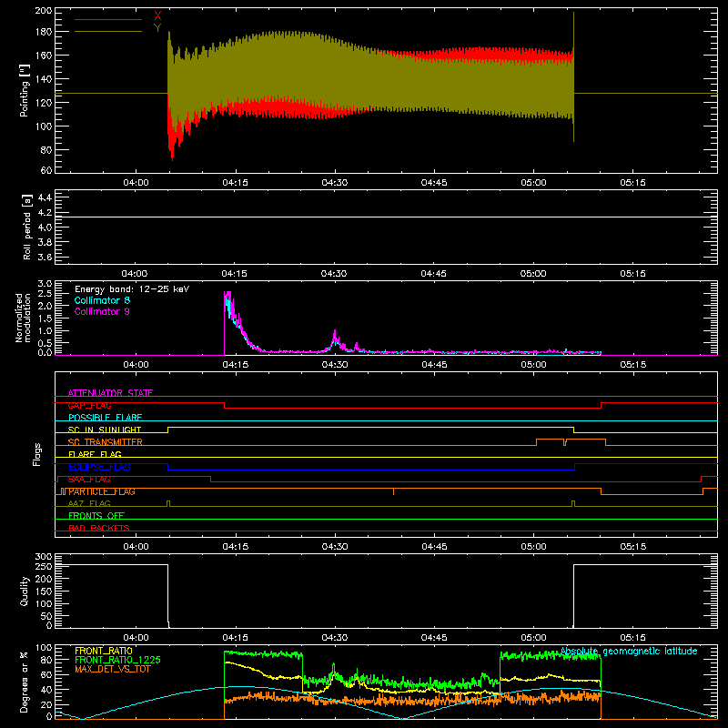Click the PARTICLE_FLAG spike near 04:39
Image resolution: width=728 pixels, height=728 pixels.
coord(394,491)
